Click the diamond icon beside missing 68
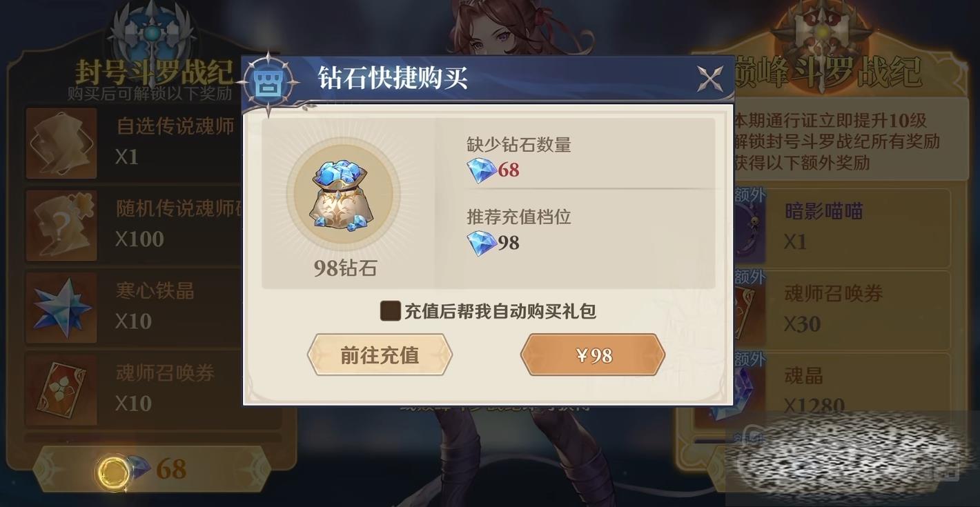 coord(481,170)
